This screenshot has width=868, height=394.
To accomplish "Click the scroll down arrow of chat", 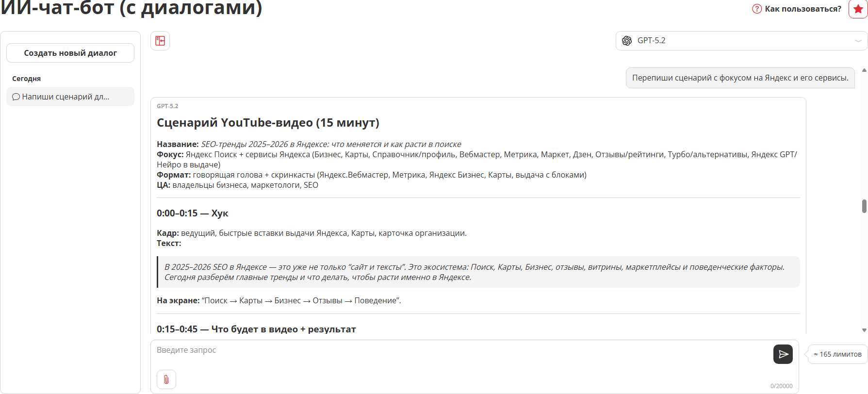I will click(864, 330).
